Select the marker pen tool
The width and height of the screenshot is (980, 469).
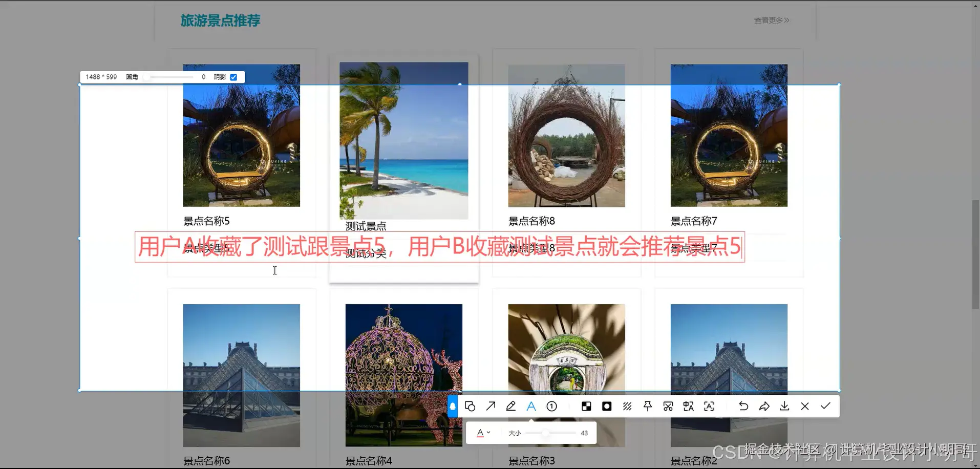[510, 406]
